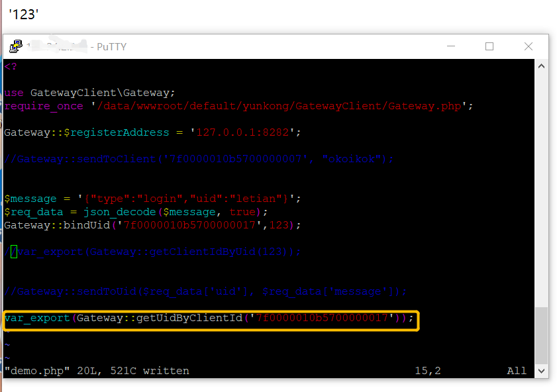The image size is (557, 392).
Task: Click the scrollbar down arrow
Action: click(x=541, y=371)
